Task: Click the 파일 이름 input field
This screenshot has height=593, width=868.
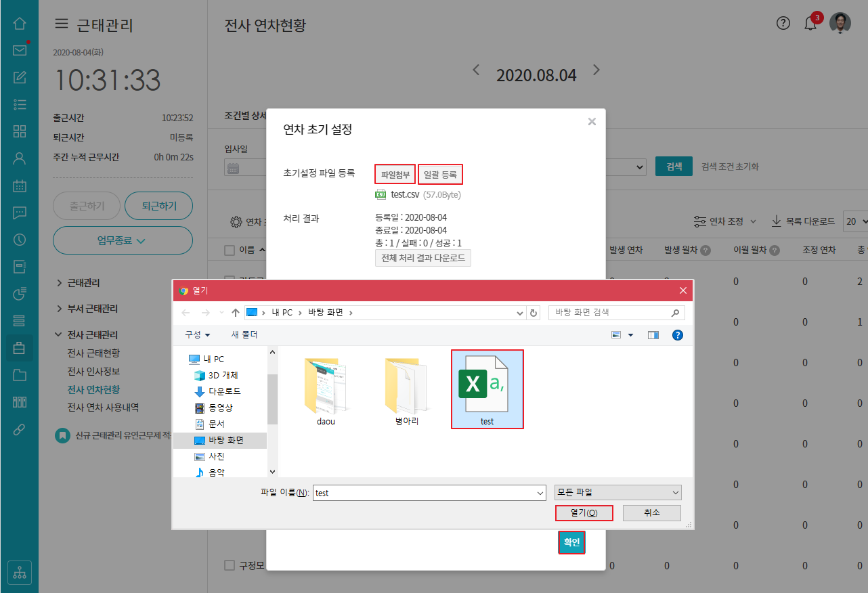Action: click(x=428, y=493)
